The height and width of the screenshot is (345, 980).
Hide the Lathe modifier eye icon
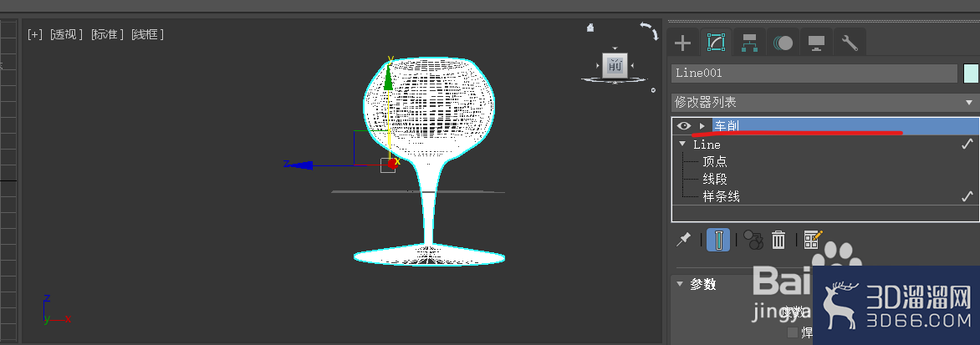683,126
